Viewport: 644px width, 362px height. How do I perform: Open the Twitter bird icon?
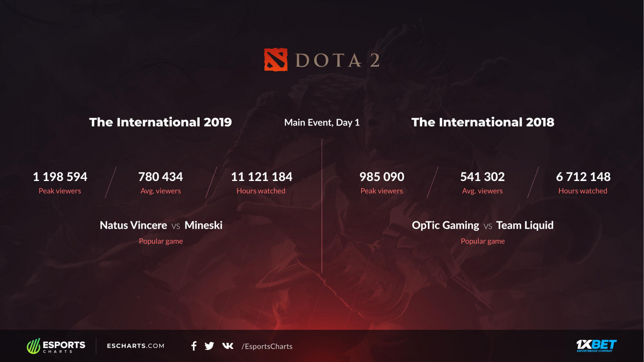[x=209, y=346]
